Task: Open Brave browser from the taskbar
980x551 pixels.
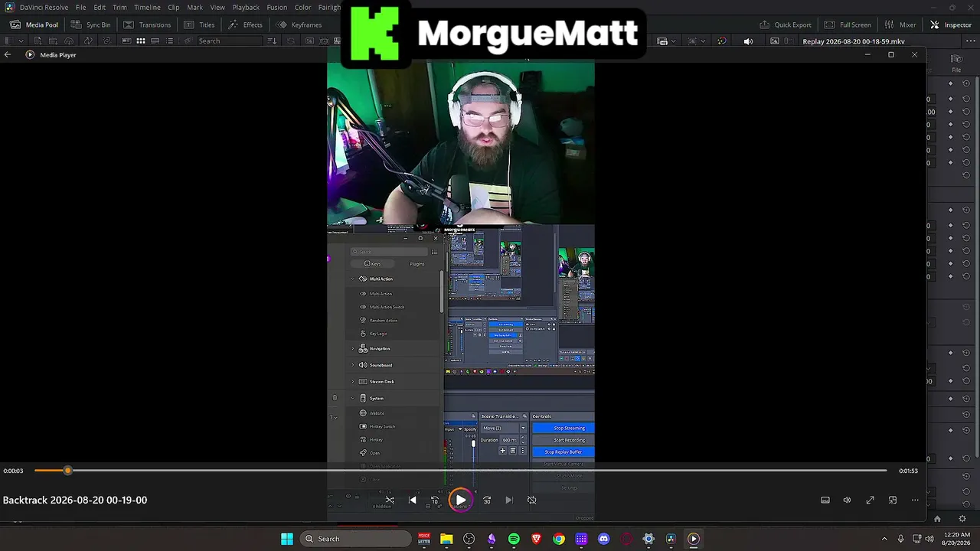Action: click(x=537, y=539)
